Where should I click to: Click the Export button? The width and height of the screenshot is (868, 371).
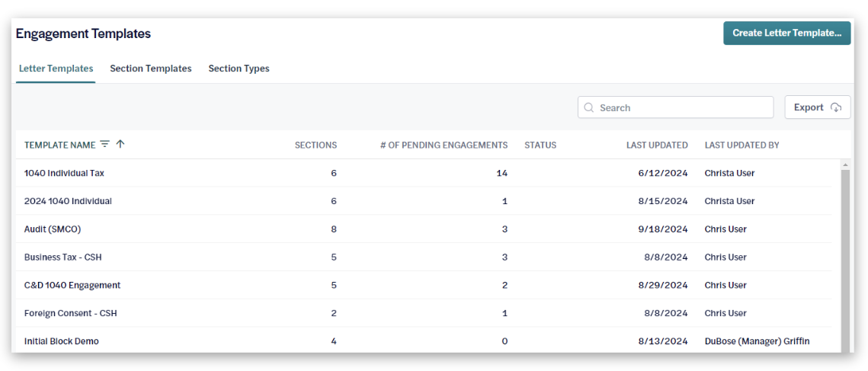coord(818,107)
